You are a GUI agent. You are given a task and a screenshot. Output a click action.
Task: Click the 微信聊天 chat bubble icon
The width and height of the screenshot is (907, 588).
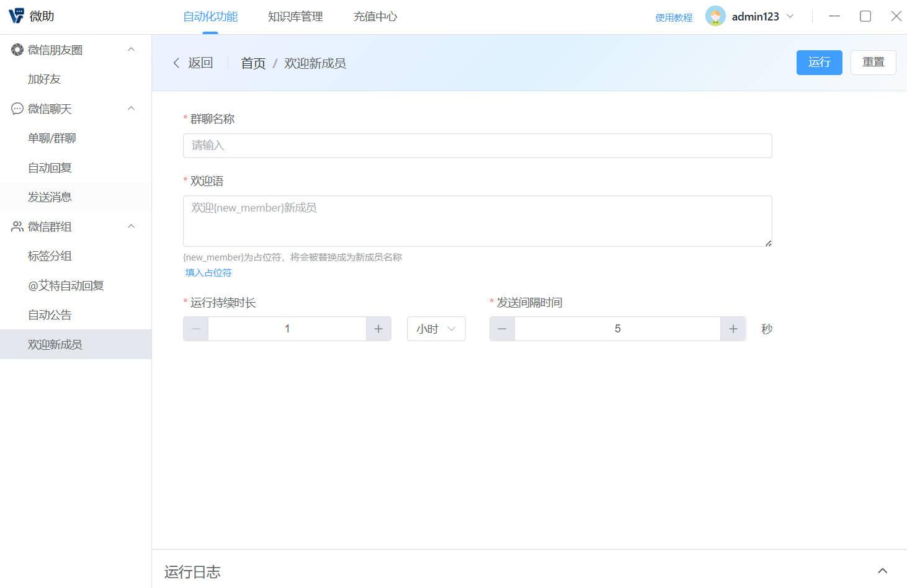pos(17,109)
